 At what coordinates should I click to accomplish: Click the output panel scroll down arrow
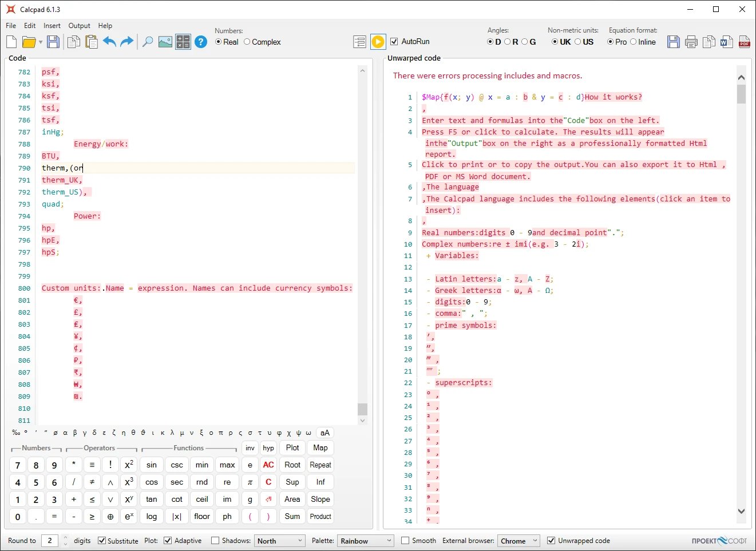(742, 512)
